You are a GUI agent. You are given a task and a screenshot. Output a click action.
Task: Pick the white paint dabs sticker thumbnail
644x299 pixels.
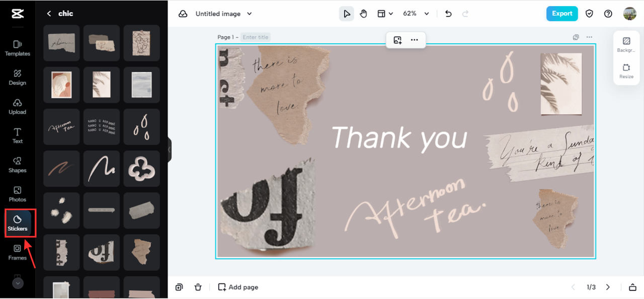tap(61, 211)
